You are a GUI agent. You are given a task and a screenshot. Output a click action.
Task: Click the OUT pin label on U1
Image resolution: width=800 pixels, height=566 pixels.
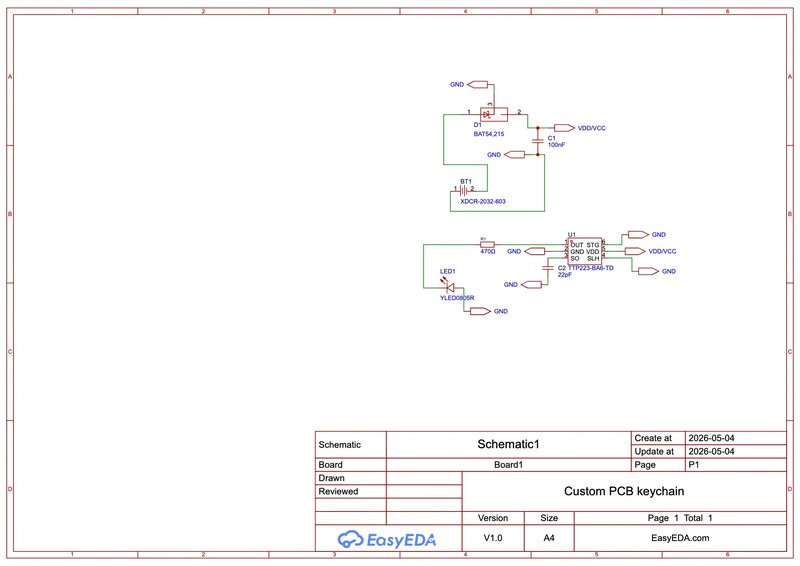577,245
